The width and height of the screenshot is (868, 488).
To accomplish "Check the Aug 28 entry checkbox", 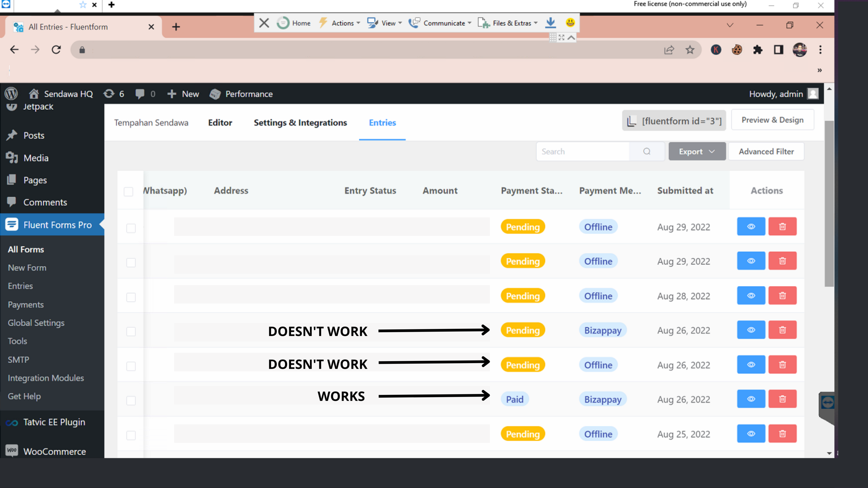I will pyautogui.click(x=131, y=297).
